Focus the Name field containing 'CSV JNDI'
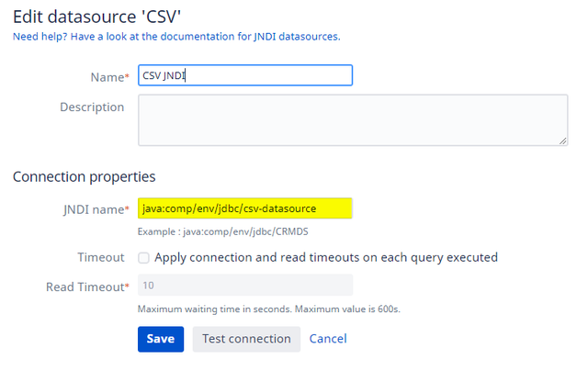 coord(245,75)
